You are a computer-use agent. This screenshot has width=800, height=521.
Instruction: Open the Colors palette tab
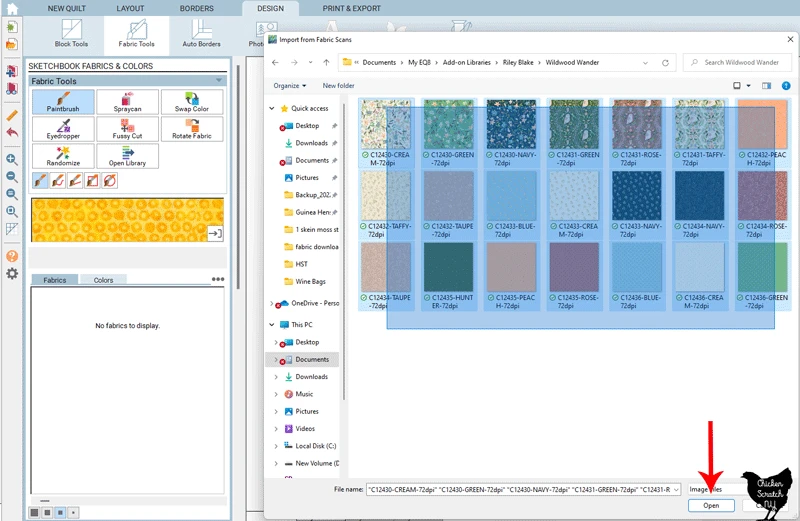(103, 280)
